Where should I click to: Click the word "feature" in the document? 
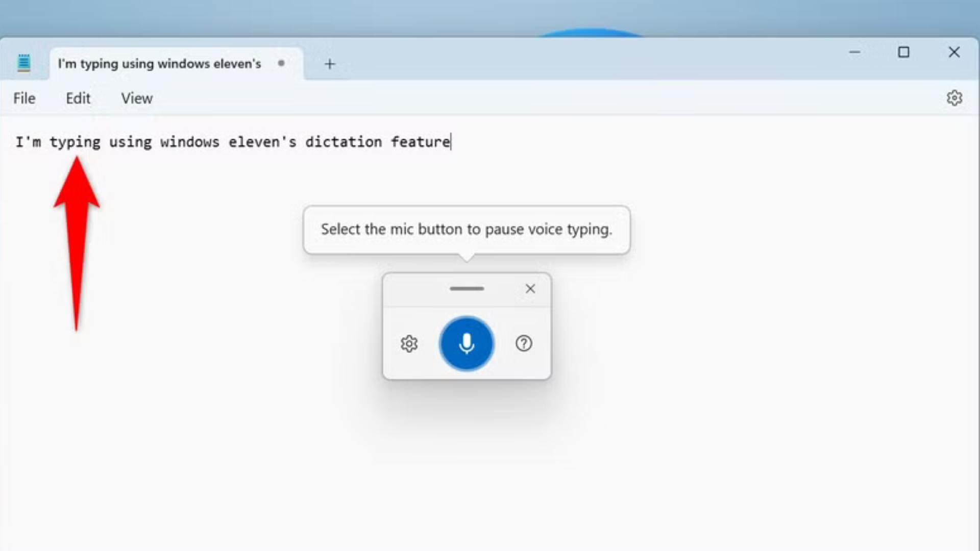point(420,142)
